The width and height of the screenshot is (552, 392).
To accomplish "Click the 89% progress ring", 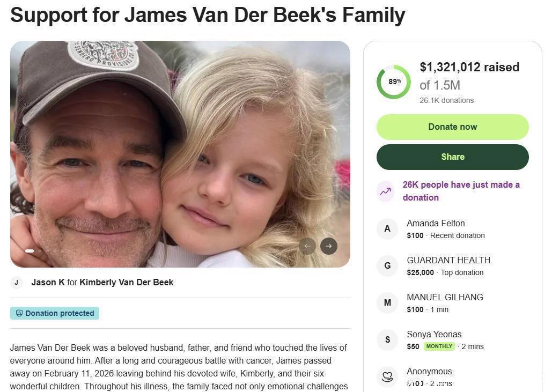I will click(394, 82).
